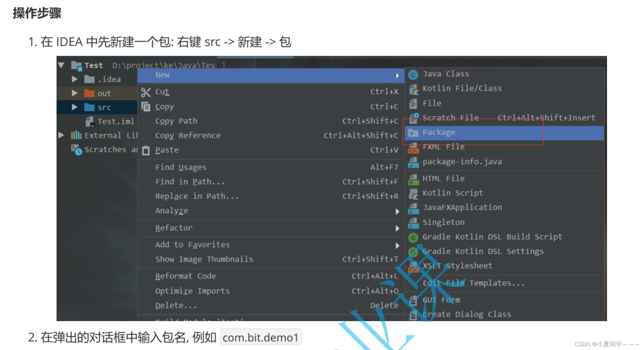Click the Gradle Kotlin DSL Build Script icon

coord(413,238)
